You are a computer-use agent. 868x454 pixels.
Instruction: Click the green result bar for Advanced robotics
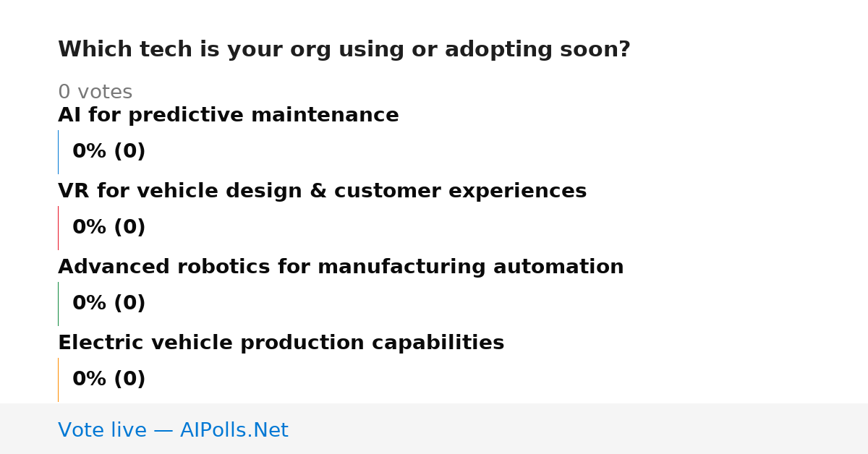(x=58, y=304)
